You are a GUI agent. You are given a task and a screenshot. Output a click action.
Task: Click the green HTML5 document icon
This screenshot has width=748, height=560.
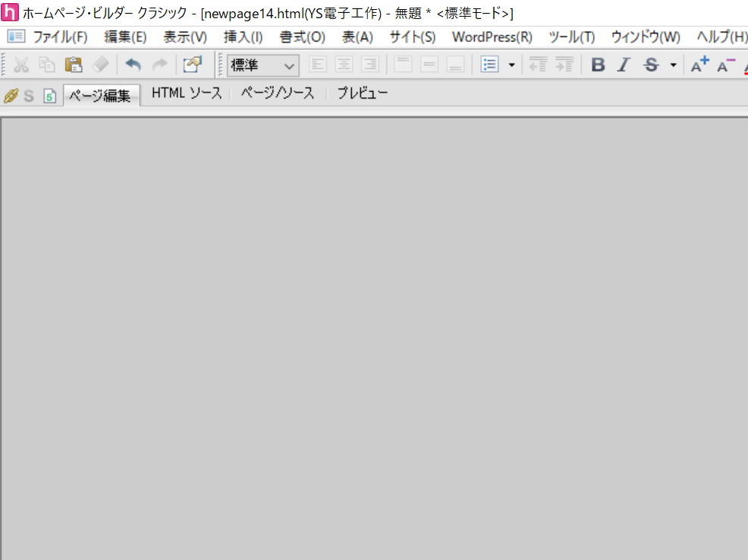tap(49, 96)
